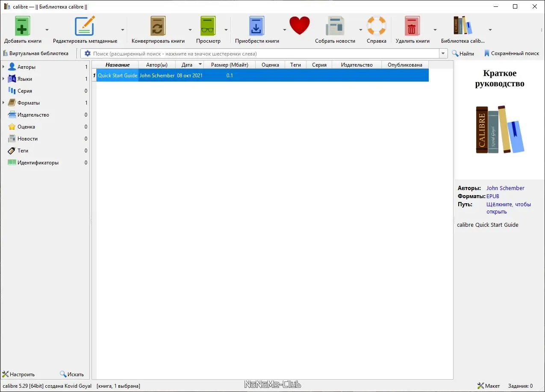Select Tags (Теги) in tag browser
545x392 pixels.
click(x=23, y=151)
